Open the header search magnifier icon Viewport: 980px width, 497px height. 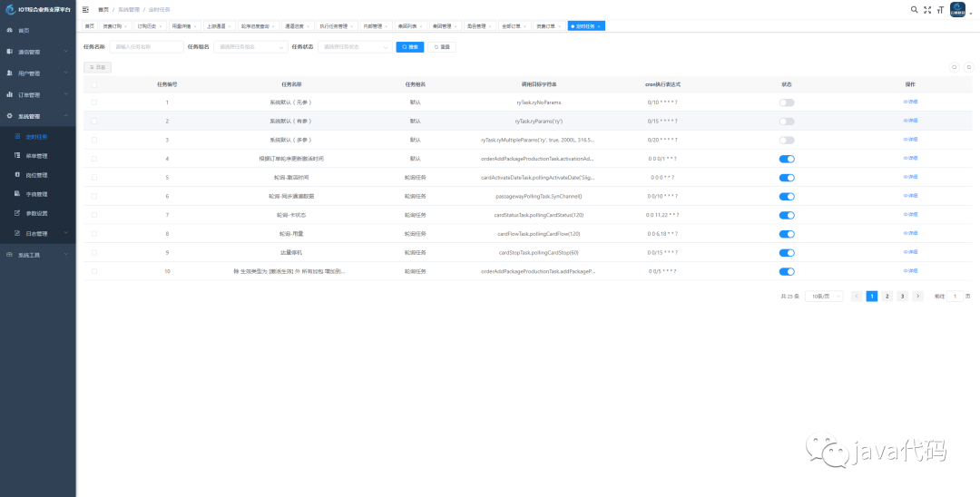pos(915,9)
